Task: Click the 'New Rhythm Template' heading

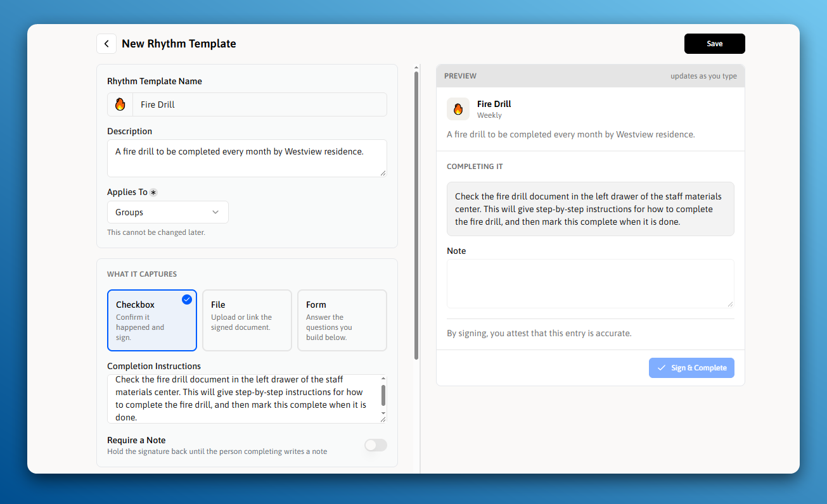Action: [179, 44]
